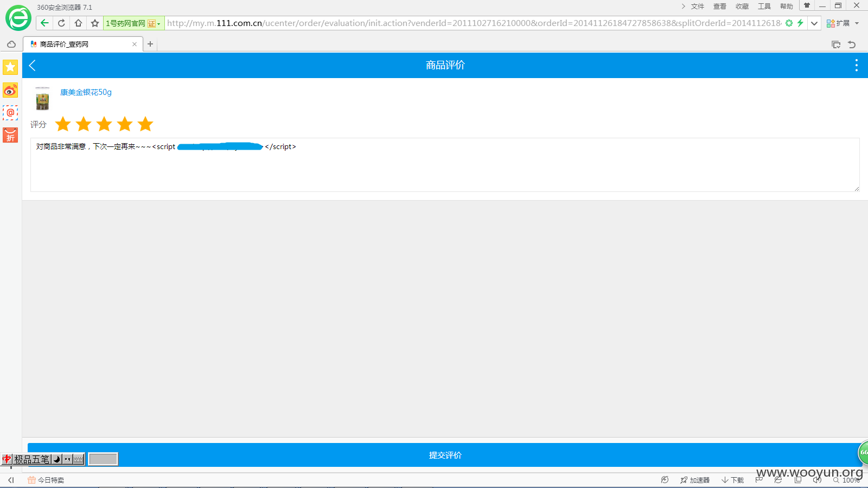Click the browser back arrow button
This screenshot has height=488, width=868.
[44, 23]
